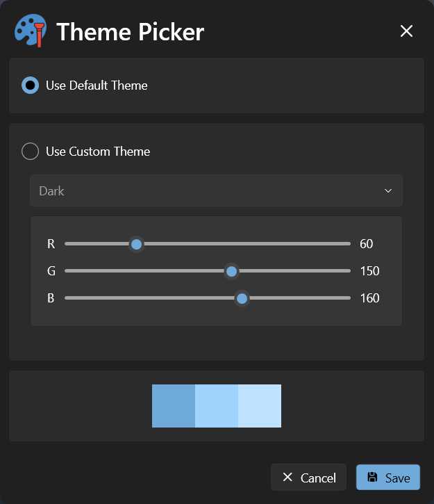Viewport: 434px width, 504px height.
Task: Click the darkest blue preview swatch
Action: 174,406
